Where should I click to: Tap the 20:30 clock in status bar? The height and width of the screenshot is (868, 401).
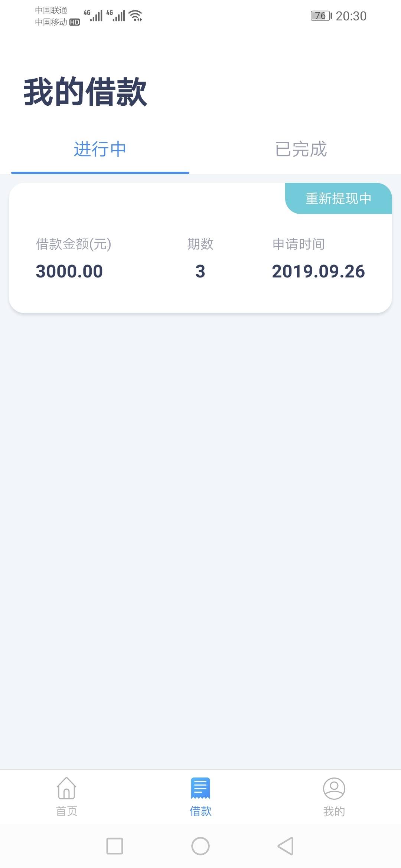coord(351,16)
